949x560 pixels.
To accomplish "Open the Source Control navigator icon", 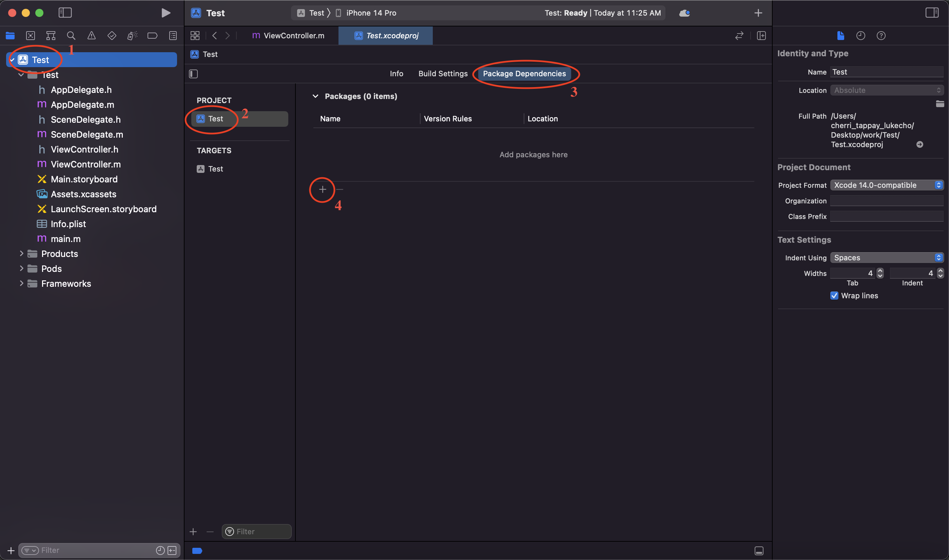I will 31,36.
